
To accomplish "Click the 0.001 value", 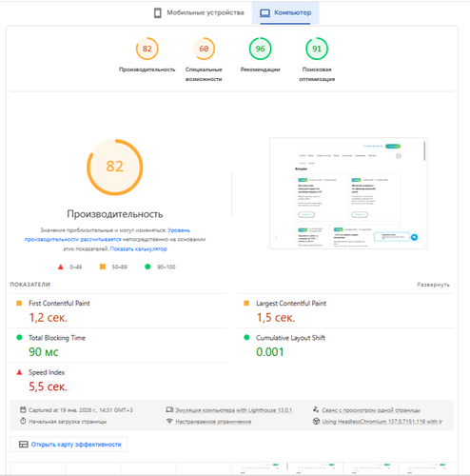I will tap(270, 352).
